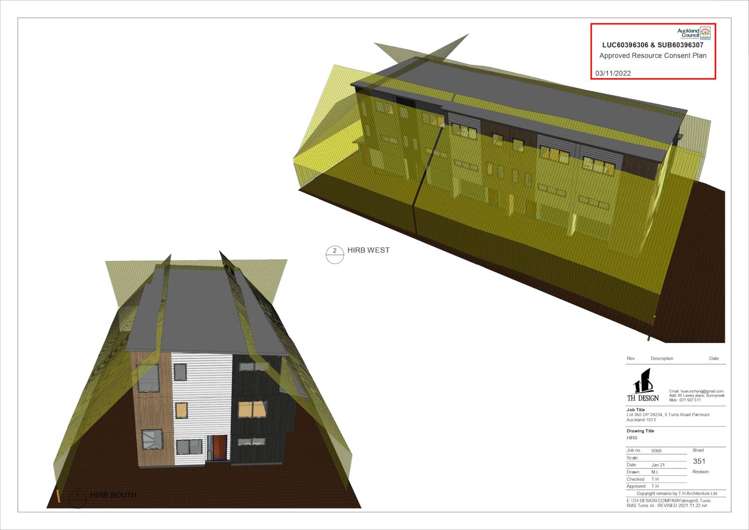Click the circled view number 2 marker
Viewport: 749px width, 530px height.
click(335, 254)
